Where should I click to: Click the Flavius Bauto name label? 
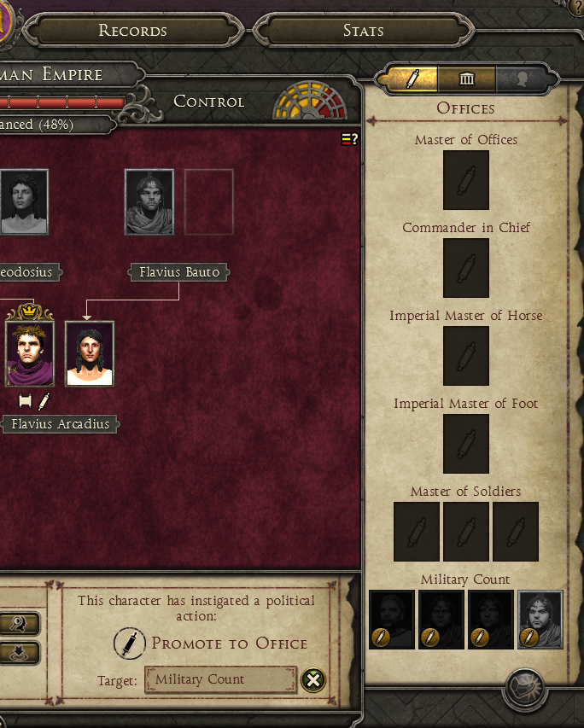tap(179, 272)
